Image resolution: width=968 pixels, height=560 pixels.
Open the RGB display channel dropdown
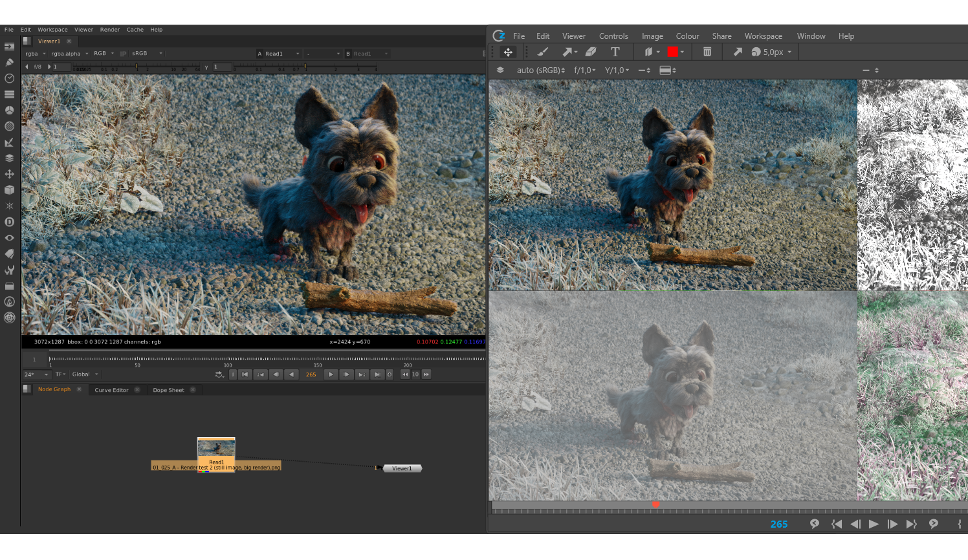pyautogui.click(x=104, y=54)
